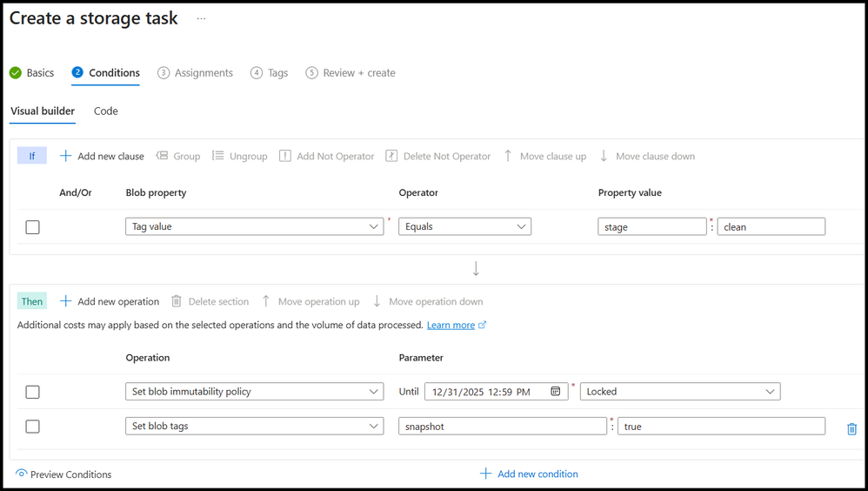Click the Add Not Operator icon
The image size is (868, 491).
pyautogui.click(x=285, y=156)
